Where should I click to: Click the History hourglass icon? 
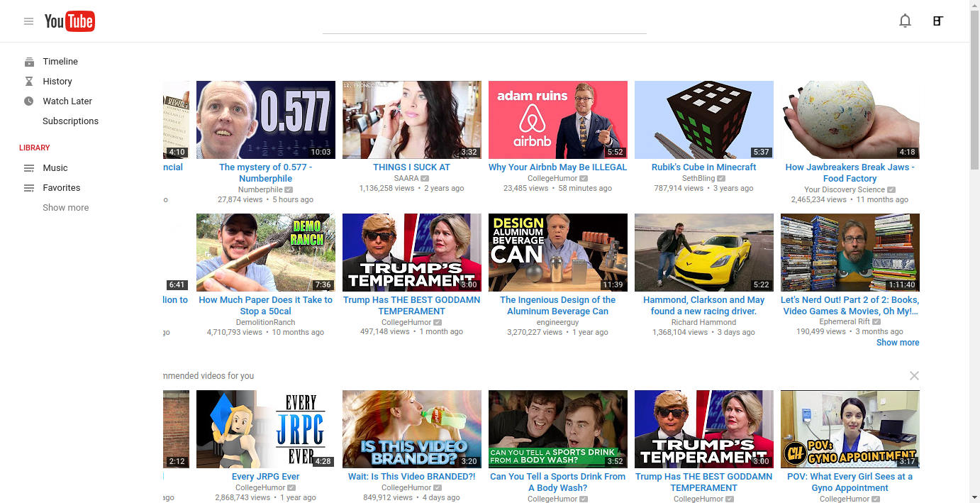tap(28, 82)
